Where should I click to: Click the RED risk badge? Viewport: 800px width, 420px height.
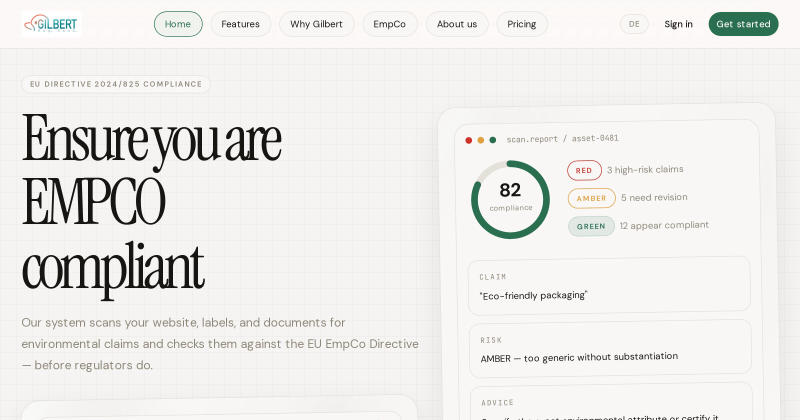584,170
